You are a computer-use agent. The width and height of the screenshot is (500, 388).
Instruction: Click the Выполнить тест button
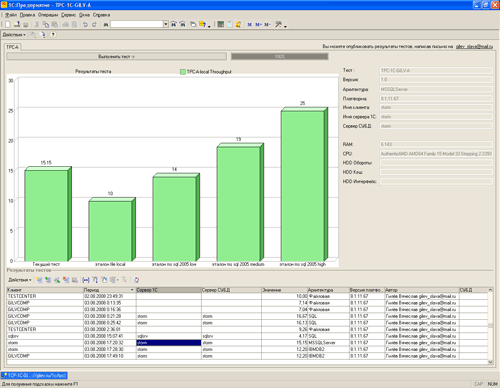[x=116, y=56]
